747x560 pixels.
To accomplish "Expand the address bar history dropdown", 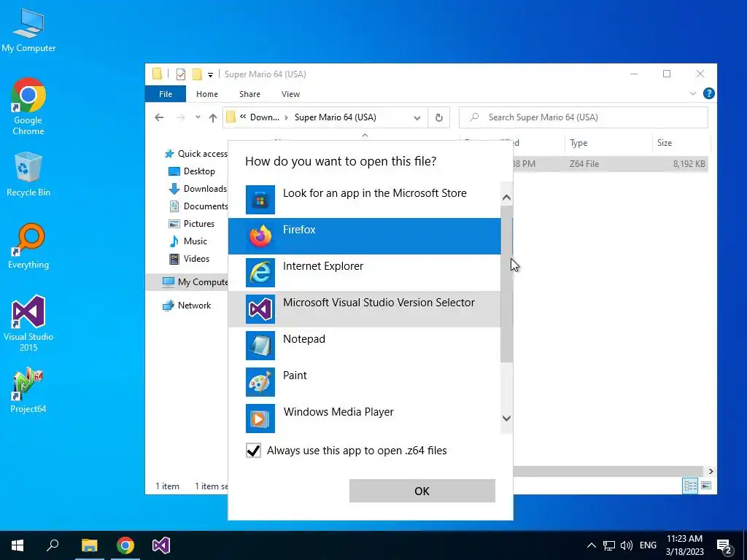I will 417,117.
